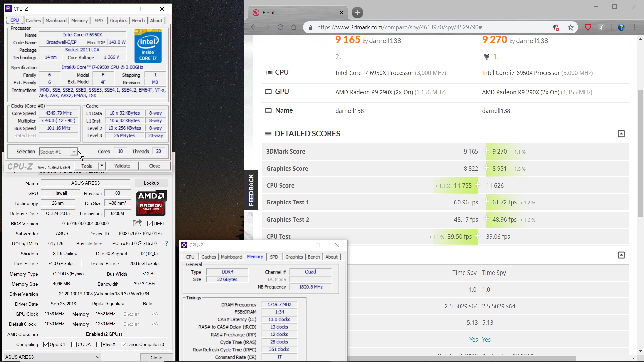644x362 pixels.
Task: Go to the browser home page
Action: 294,27
